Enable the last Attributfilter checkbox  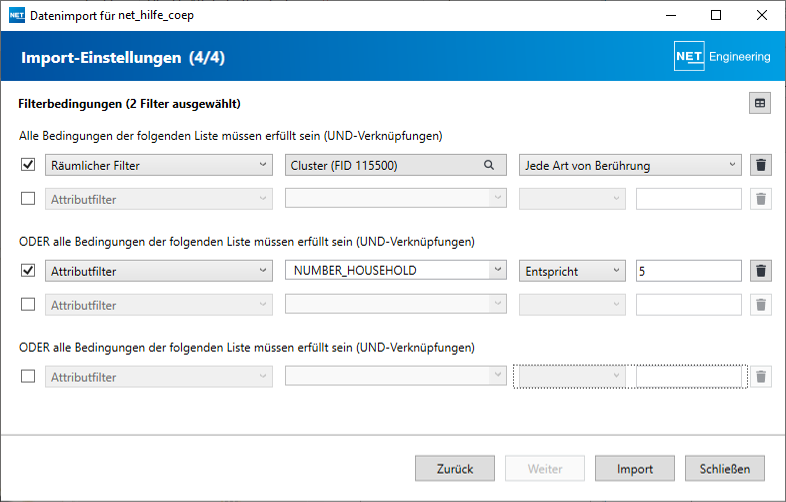pos(28,377)
